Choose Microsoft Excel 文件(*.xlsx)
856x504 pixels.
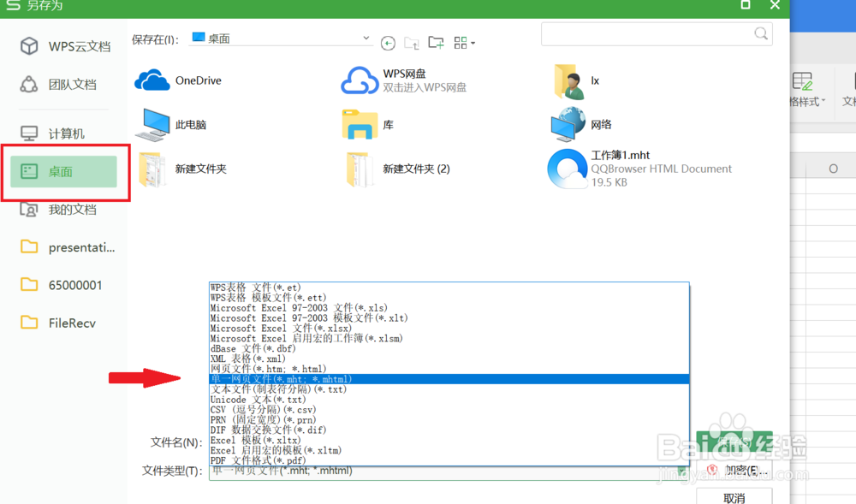(x=449, y=329)
